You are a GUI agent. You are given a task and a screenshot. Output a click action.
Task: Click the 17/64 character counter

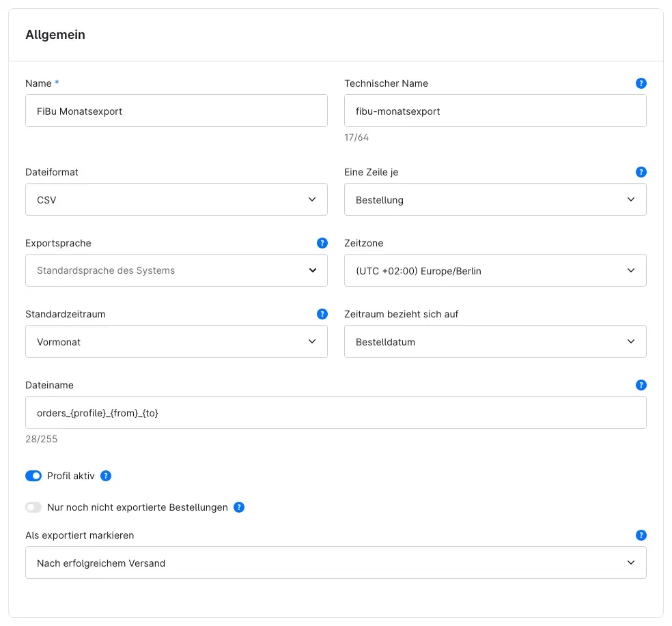click(x=356, y=137)
